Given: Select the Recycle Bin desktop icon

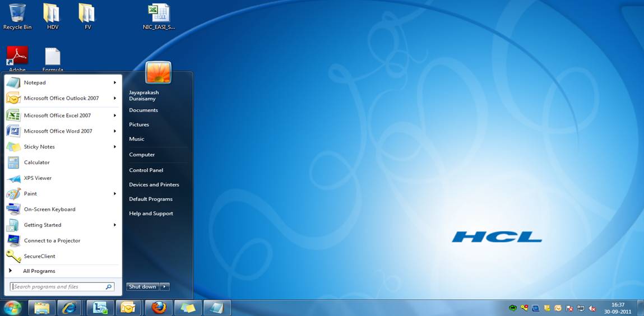Looking at the screenshot, I should click(x=17, y=17).
